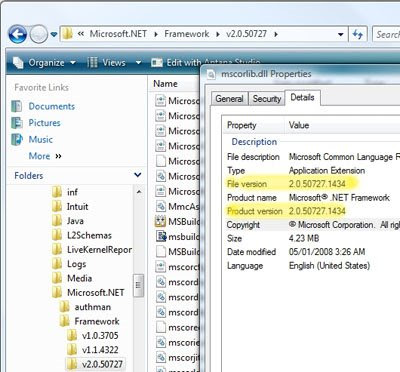Open the recent pages dropdown arrow
Image resolution: width=400 pixels, height=372 pixels.
pos(54,34)
